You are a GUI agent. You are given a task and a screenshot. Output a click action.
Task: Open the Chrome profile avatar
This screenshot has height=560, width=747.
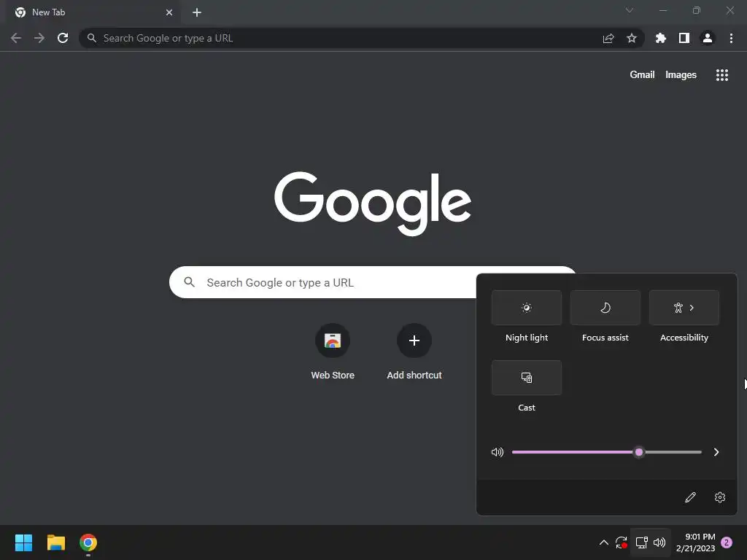pyautogui.click(x=708, y=38)
